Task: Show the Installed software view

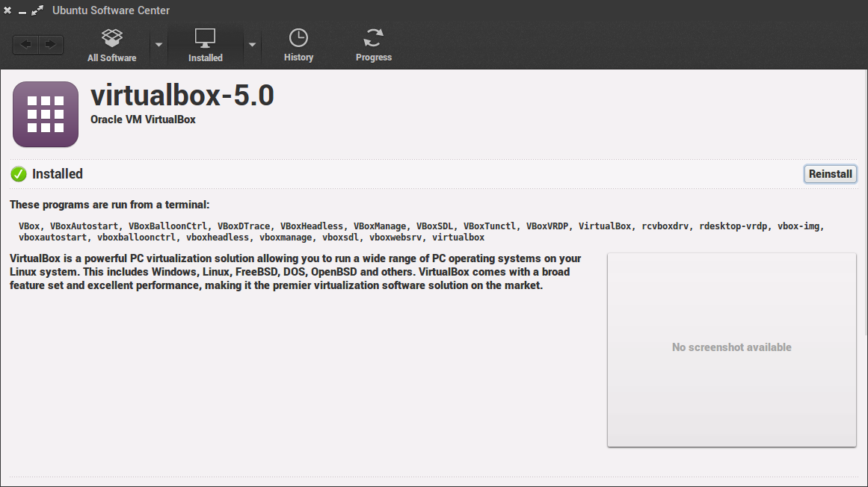Action: click(206, 46)
